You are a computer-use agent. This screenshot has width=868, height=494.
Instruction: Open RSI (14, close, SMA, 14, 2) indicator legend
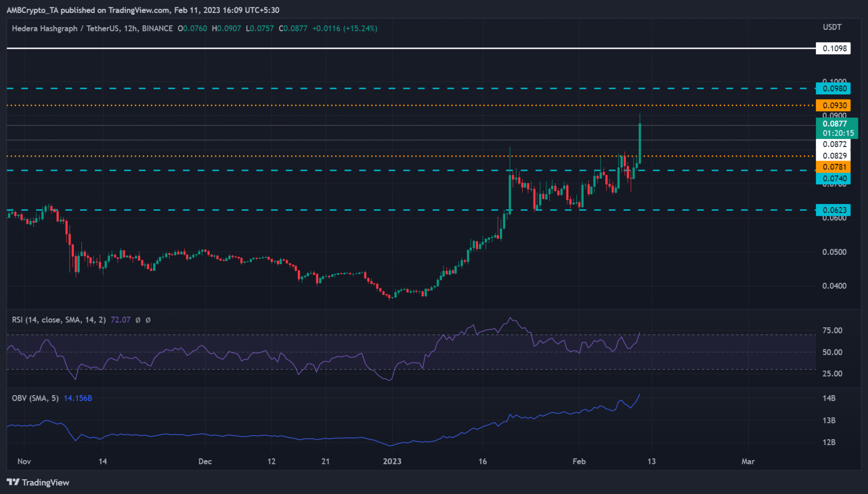pyautogui.click(x=59, y=320)
